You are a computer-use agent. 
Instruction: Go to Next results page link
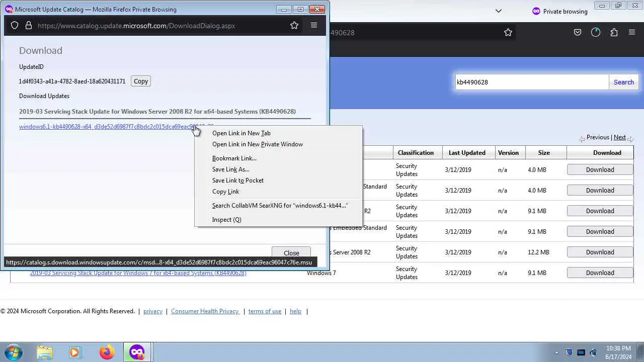[x=620, y=137]
